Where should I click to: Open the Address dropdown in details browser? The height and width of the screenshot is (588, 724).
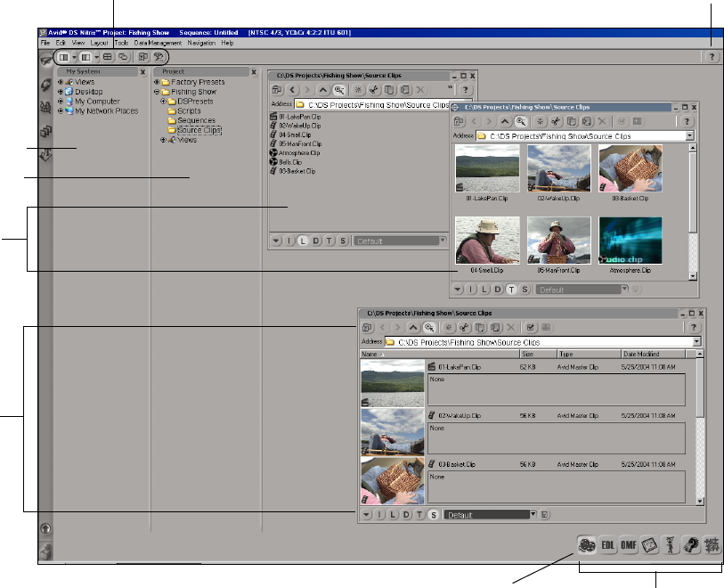click(x=696, y=342)
